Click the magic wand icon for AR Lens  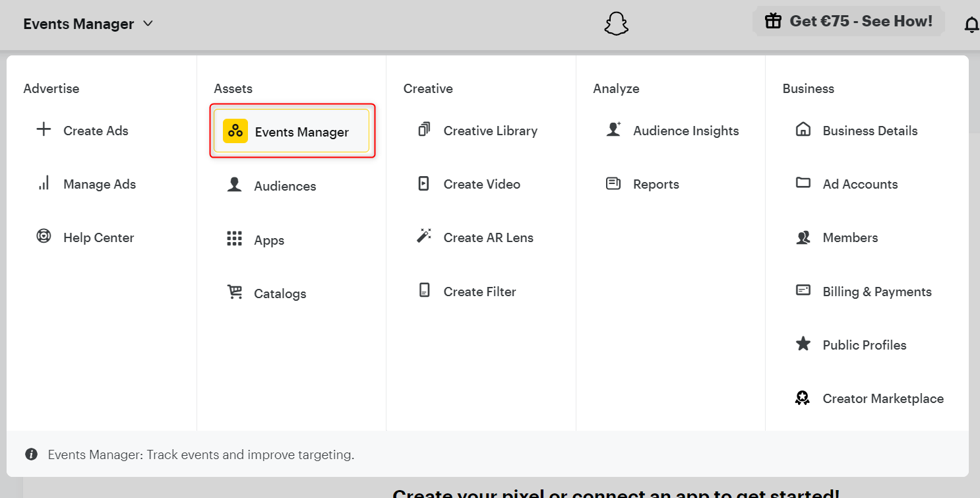424,236
